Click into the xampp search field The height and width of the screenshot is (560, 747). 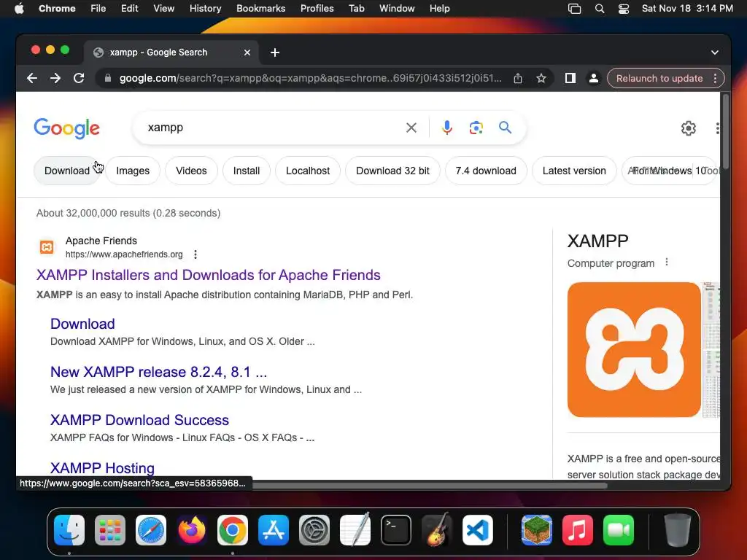pyautogui.click(x=271, y=128)
